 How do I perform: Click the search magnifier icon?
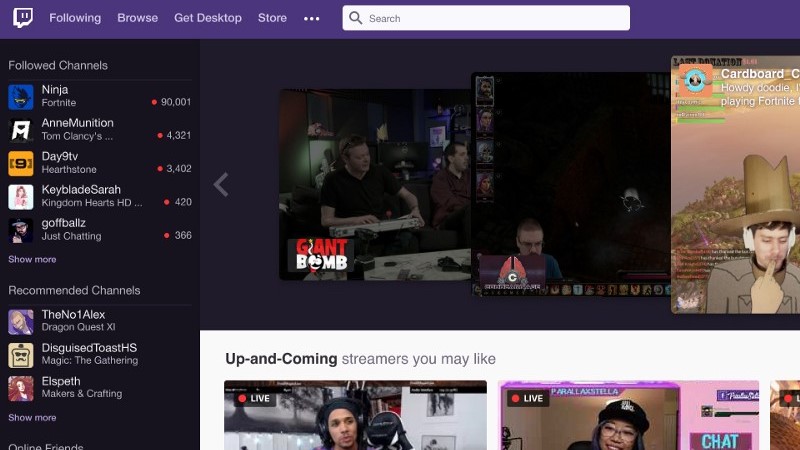(x=356, y=18)
